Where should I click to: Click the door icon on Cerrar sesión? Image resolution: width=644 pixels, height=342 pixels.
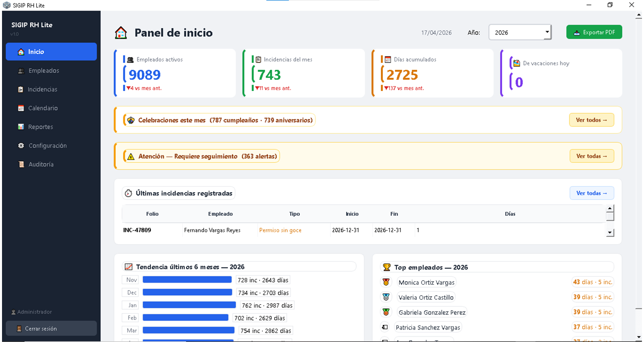[x=20, y=329]
